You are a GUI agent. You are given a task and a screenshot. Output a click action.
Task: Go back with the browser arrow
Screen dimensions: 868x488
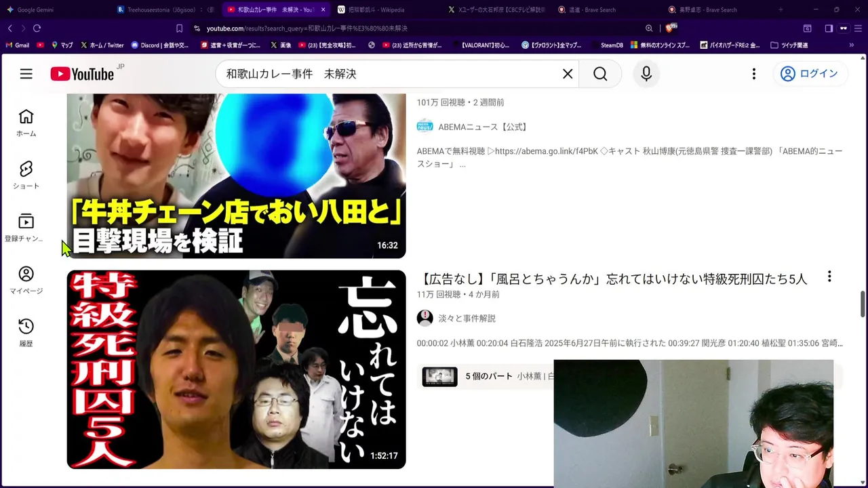[x=9, y=28]
